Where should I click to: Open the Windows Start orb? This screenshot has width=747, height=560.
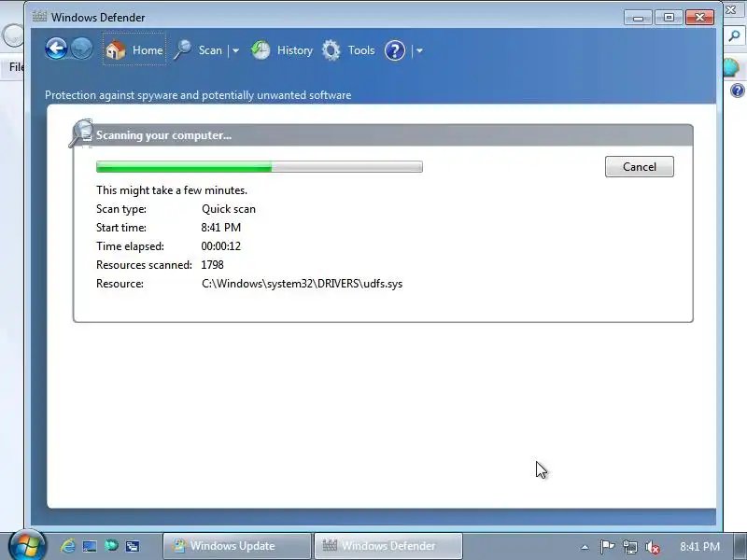point(27,545)
